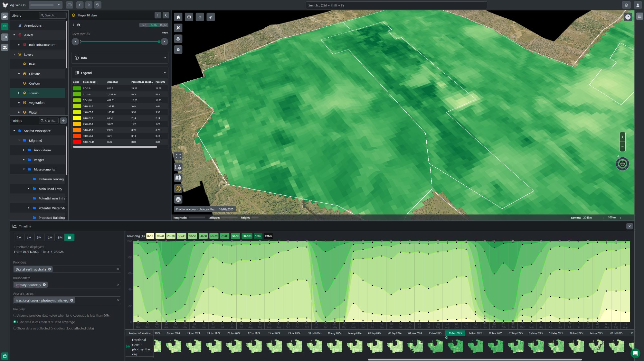Add a new folder with plus button
Screen dimensions: 644x361
pyautogui.click(x=63, y=121)
